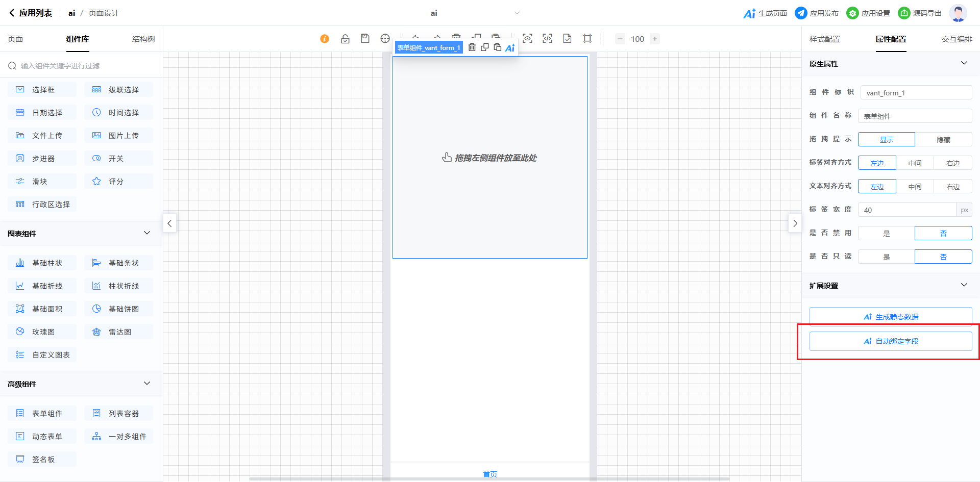This screenshot has height=482, width=980.
Task: Open the ai page dropdown at top
Action: click(517, 13)
